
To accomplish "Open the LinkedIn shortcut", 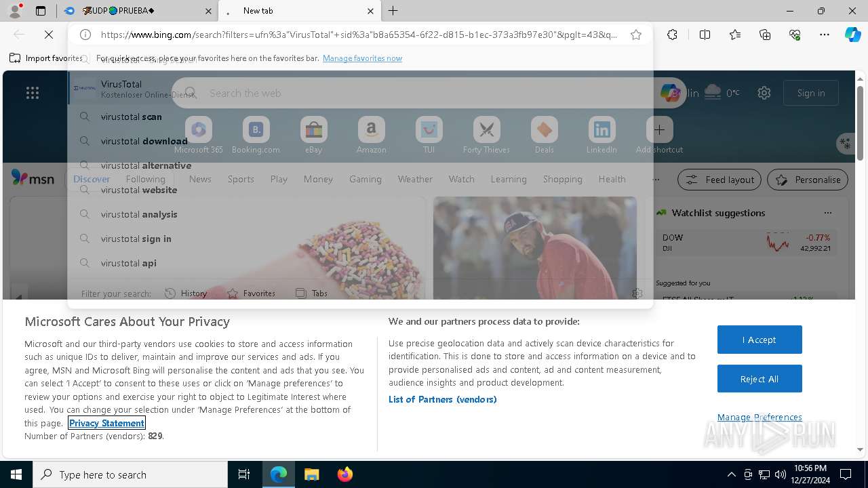I will (601, 135).
